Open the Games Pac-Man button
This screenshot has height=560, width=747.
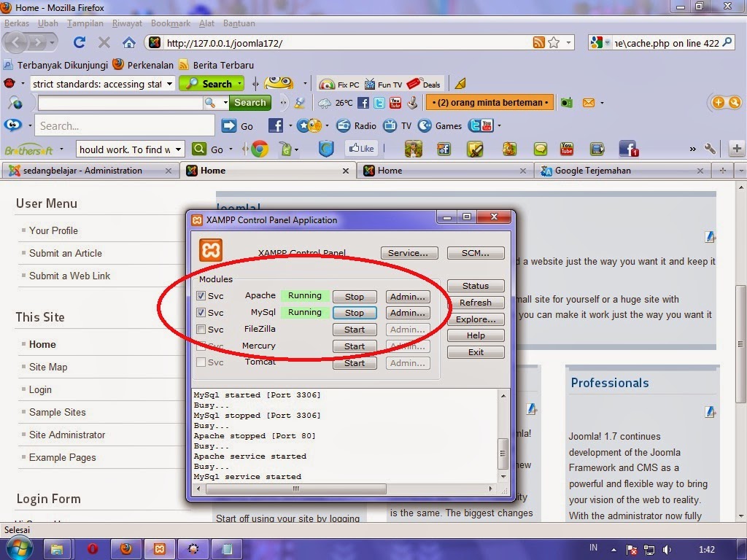tap(440, 125)
